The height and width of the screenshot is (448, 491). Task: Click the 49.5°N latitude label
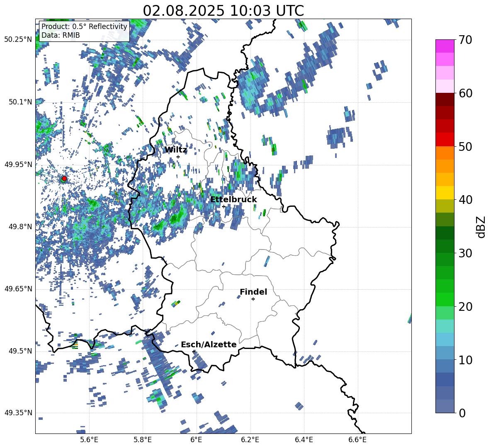20,351
